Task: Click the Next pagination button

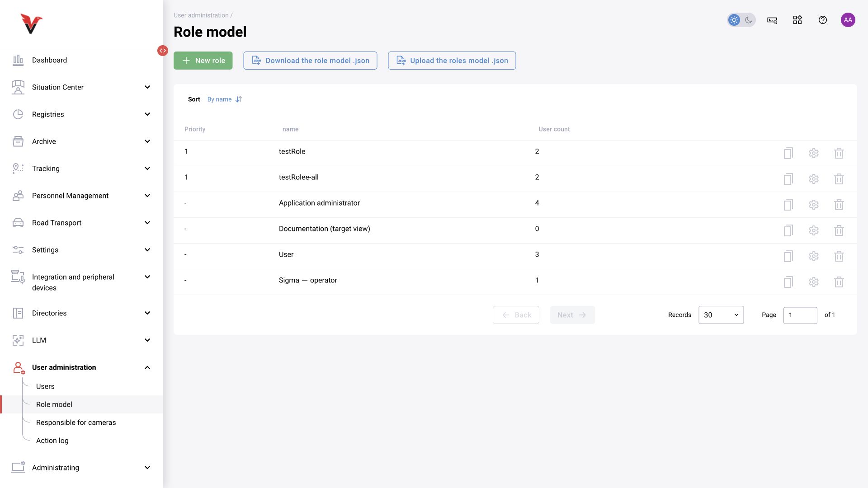Action: point(572,315)
